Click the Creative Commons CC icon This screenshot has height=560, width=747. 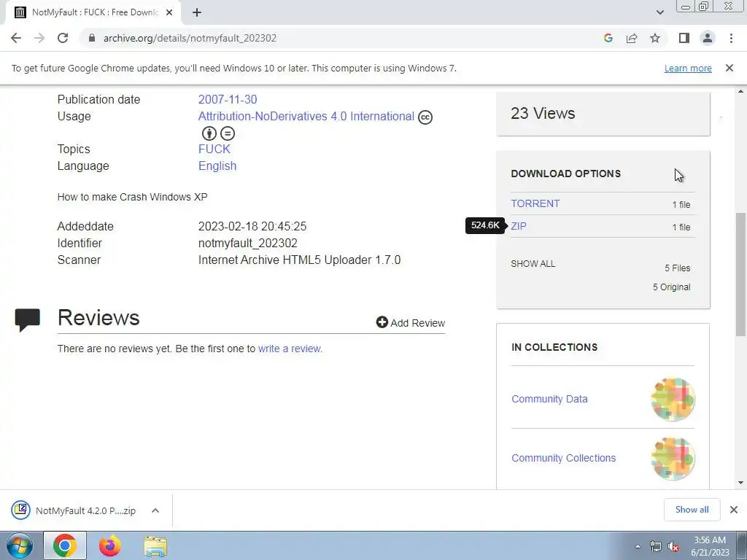425,117
